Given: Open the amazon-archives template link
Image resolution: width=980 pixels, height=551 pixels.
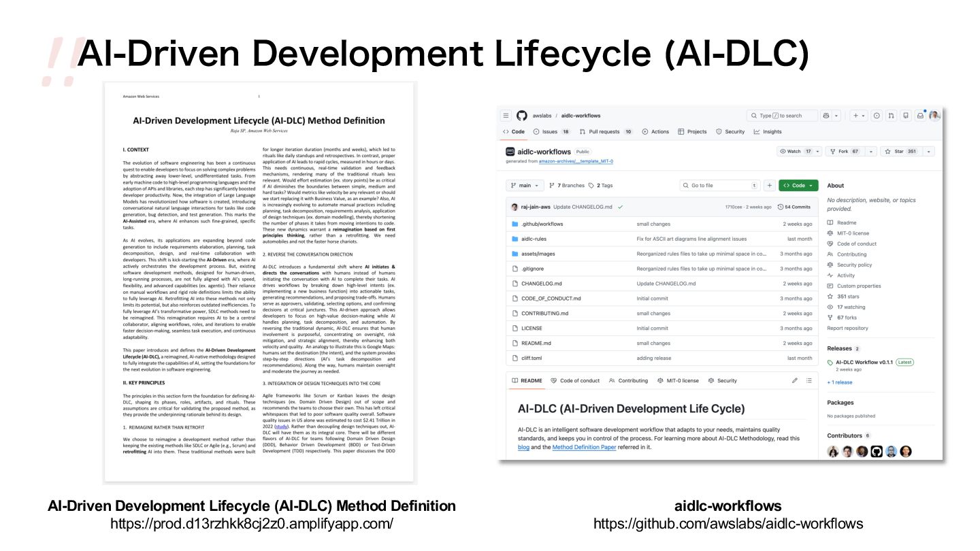Looking at the screenshot, I should (x=576, y=161).
